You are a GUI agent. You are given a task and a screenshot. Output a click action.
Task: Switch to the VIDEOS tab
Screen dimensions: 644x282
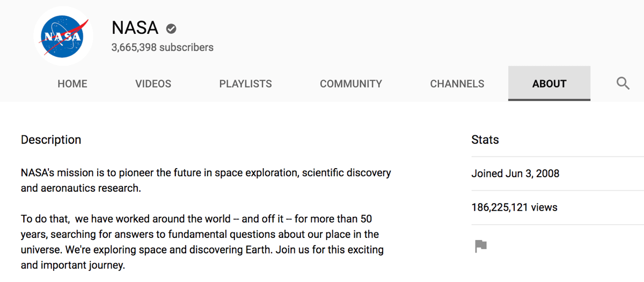(x=153, y=84)
